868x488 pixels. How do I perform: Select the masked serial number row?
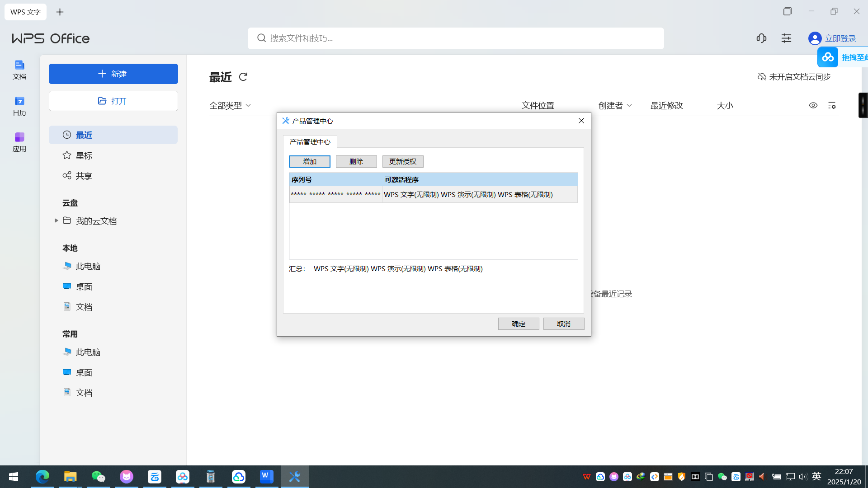pyautogui.click(x=433, y=194)
